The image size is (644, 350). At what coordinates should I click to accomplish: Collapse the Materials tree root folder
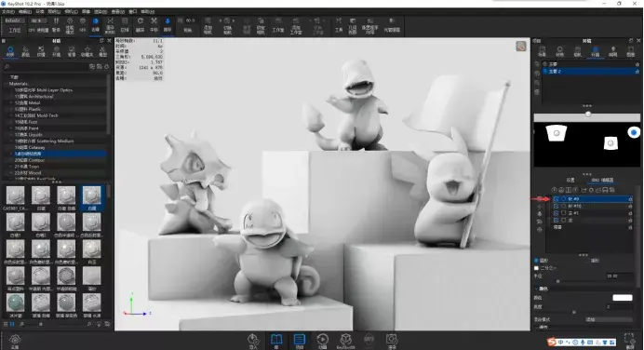pyautogui.click(x=6, y=84)
